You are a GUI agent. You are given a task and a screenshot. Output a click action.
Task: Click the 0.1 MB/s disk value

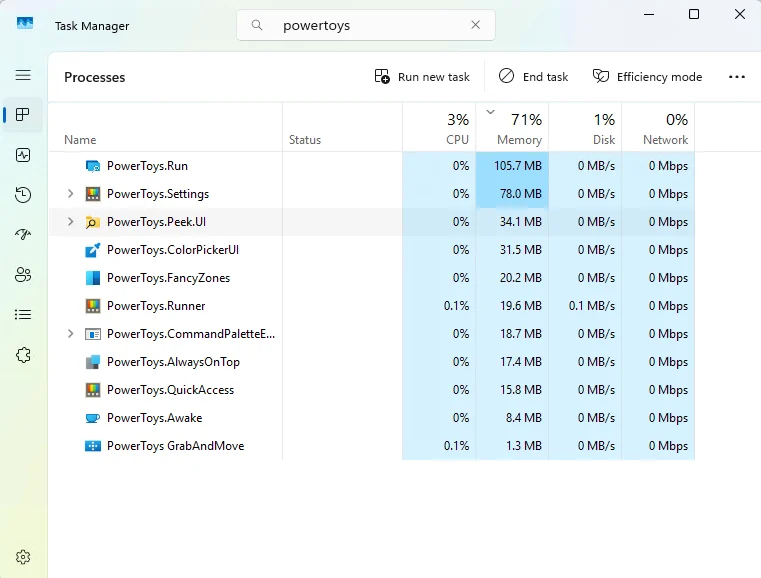(x=592, y=306)
